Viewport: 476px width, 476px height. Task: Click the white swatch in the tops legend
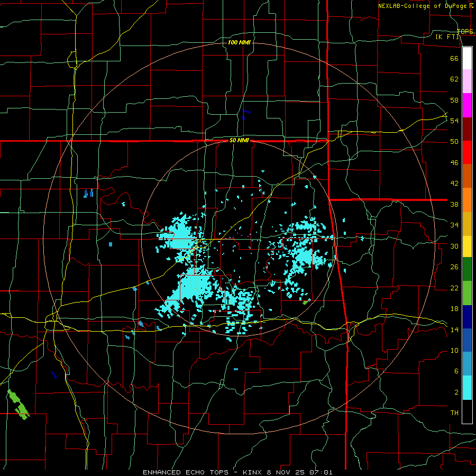pyautogui.click(x=467, y=58)
